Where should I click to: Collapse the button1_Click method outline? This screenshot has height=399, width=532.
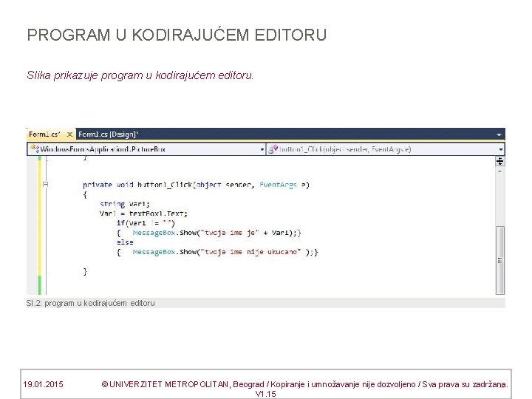(x=46, y=184)
